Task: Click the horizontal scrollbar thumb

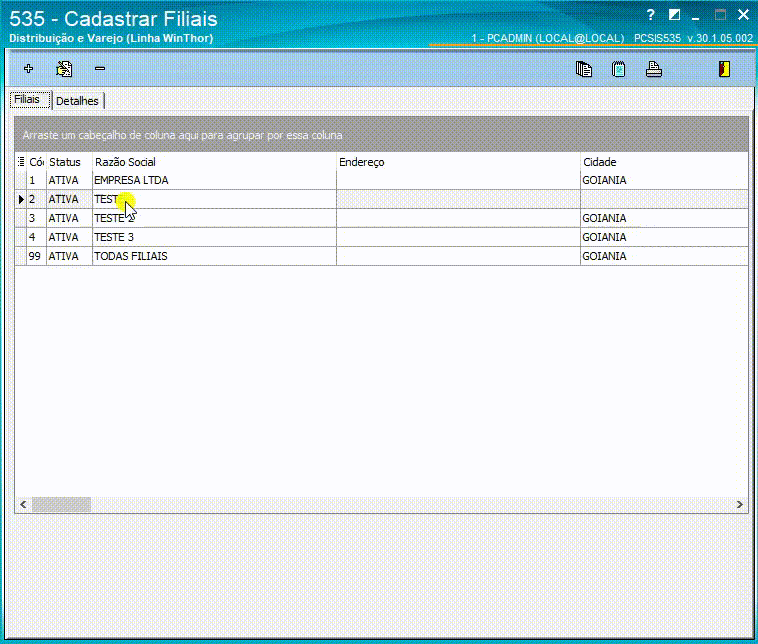Action: [61, 504]
